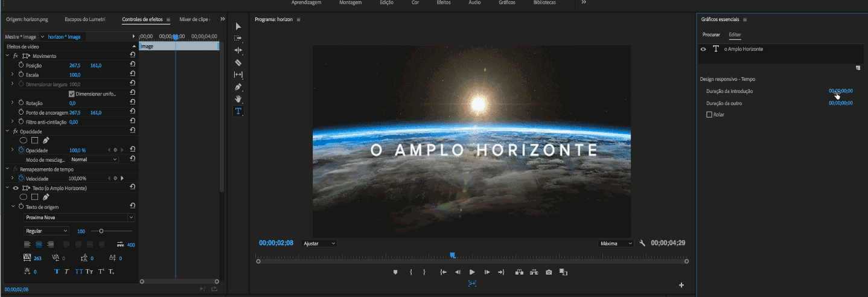Image resolution: width=868 pixels, height=297 pixels.
Task: Click the 00;00;02;08 program timecode
Action: 276,243
